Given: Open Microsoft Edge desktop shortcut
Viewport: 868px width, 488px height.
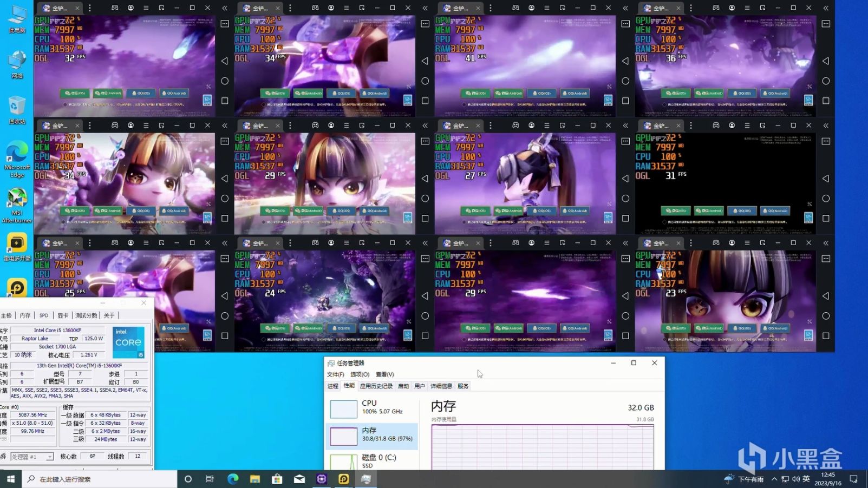Looking at the screenshot, I should [17, 160].
